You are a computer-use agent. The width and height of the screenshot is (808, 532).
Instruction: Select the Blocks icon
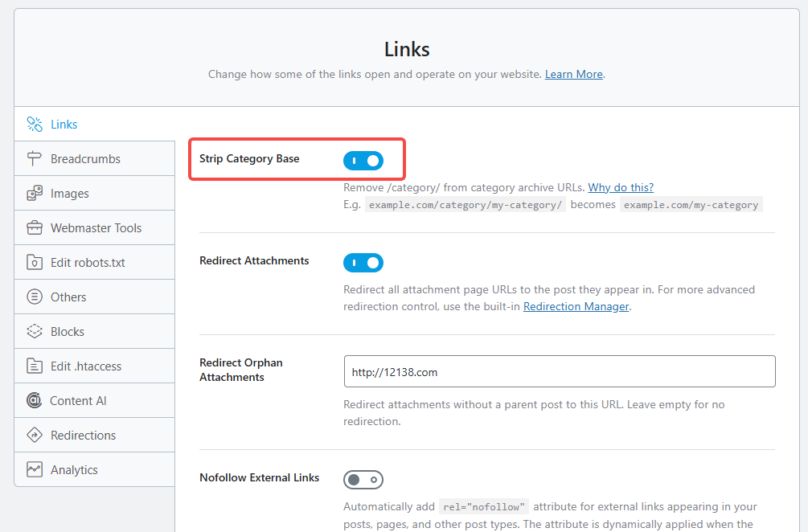coord(35,330)
